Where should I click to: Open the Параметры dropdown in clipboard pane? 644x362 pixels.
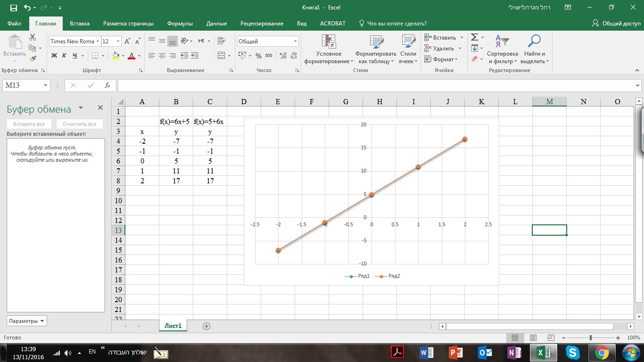27,321
